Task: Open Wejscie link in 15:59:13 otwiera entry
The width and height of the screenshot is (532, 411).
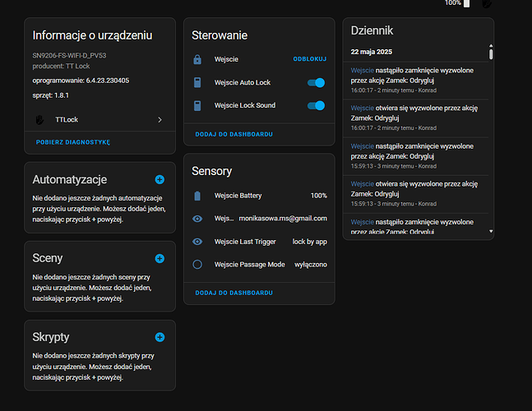Action: (362, 184)
